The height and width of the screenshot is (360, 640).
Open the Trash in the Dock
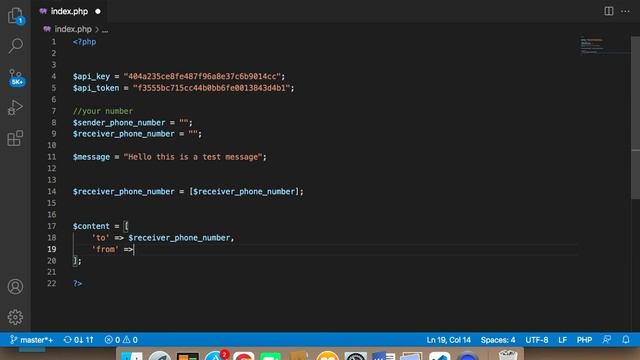[x=507, y=355]
